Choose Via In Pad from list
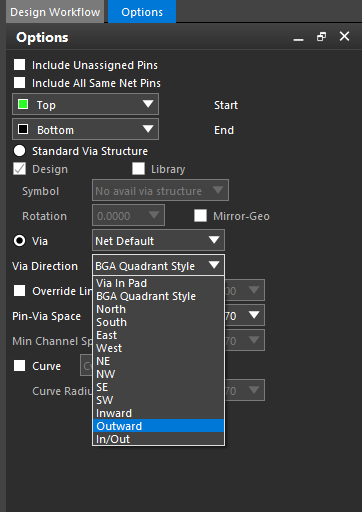This screenshot has width=362, height=512. [x=158, y=283]
